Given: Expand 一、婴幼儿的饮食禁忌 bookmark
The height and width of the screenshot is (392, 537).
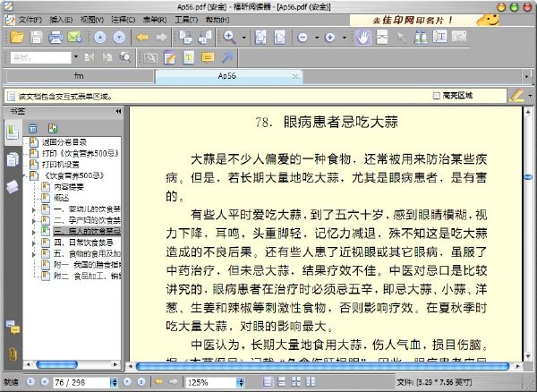Looking at the screenshot, I should 34,209.
